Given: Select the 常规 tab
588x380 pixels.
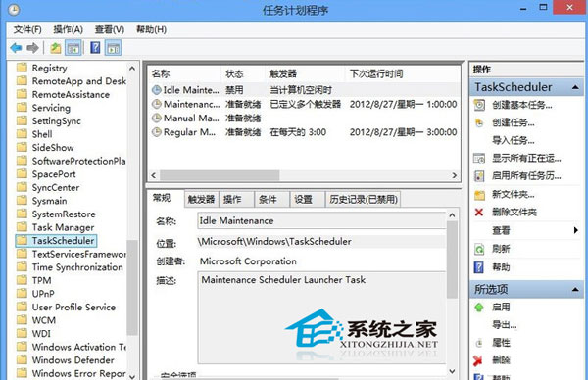Looking at the screenshot, I should click(x=166, y=198).
